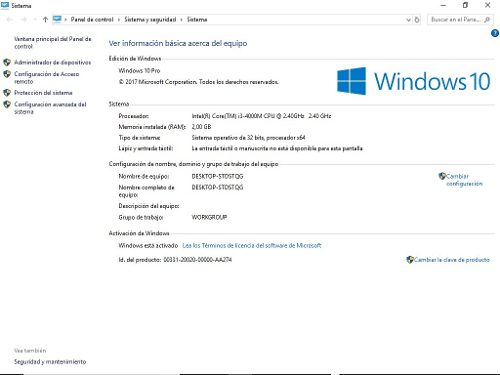Open Ventana principal del Panel de control
This screenshot has height=375, width=500.
click(x=53, y=43)
